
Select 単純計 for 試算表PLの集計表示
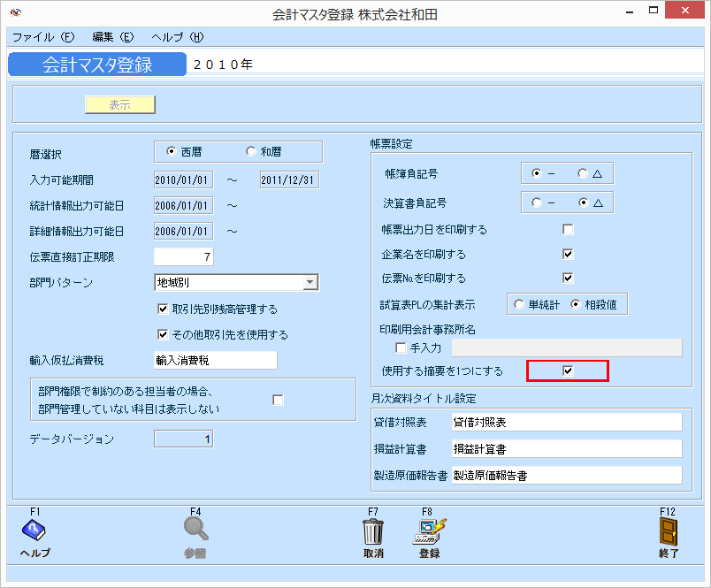[x=519, y=303]
